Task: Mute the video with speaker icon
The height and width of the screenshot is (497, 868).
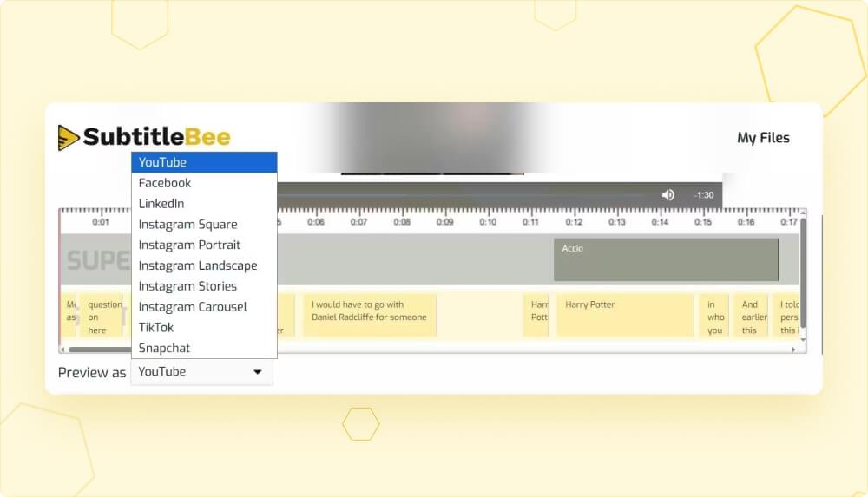Action: 667,195
